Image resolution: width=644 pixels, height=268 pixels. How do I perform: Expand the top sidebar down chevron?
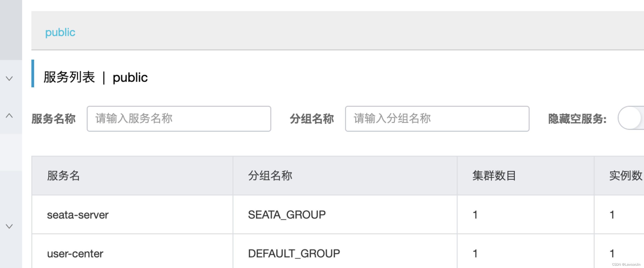coord(9,78)
